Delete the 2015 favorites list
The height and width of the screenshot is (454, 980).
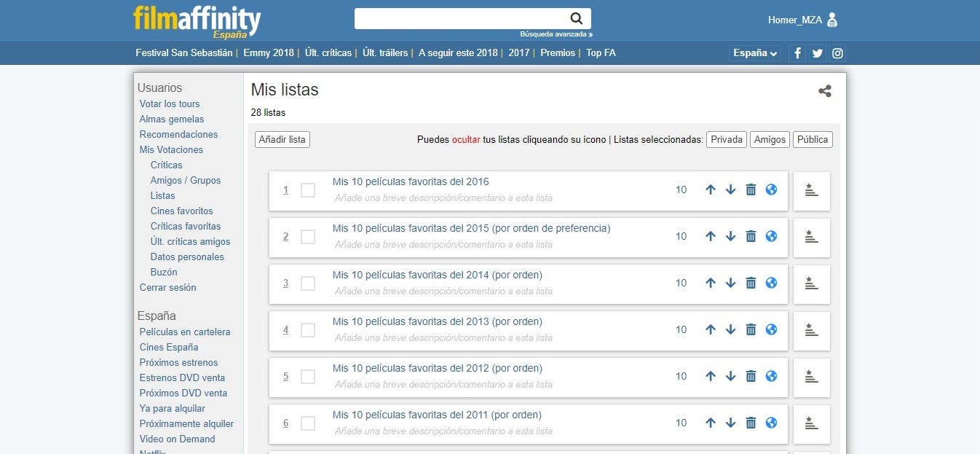(751, 236)
